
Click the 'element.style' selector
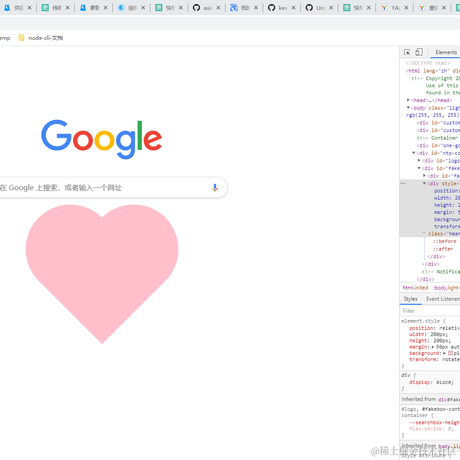tap(420, 321)
